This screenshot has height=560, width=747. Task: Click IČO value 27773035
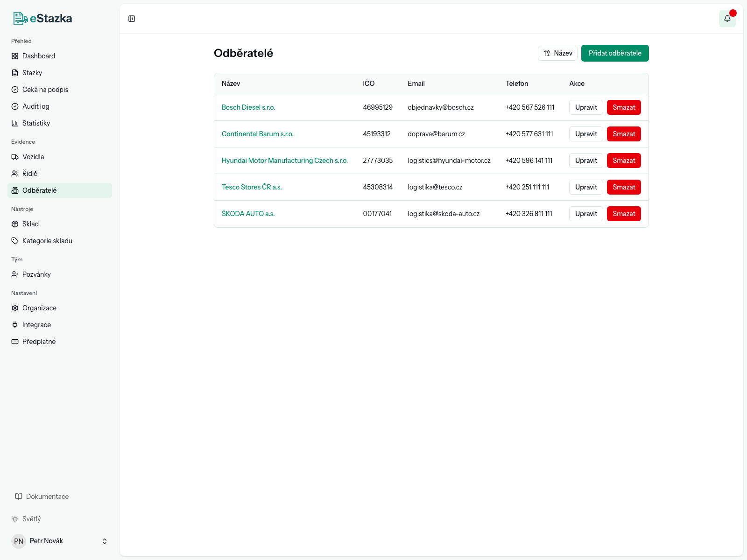click(378, 161)
